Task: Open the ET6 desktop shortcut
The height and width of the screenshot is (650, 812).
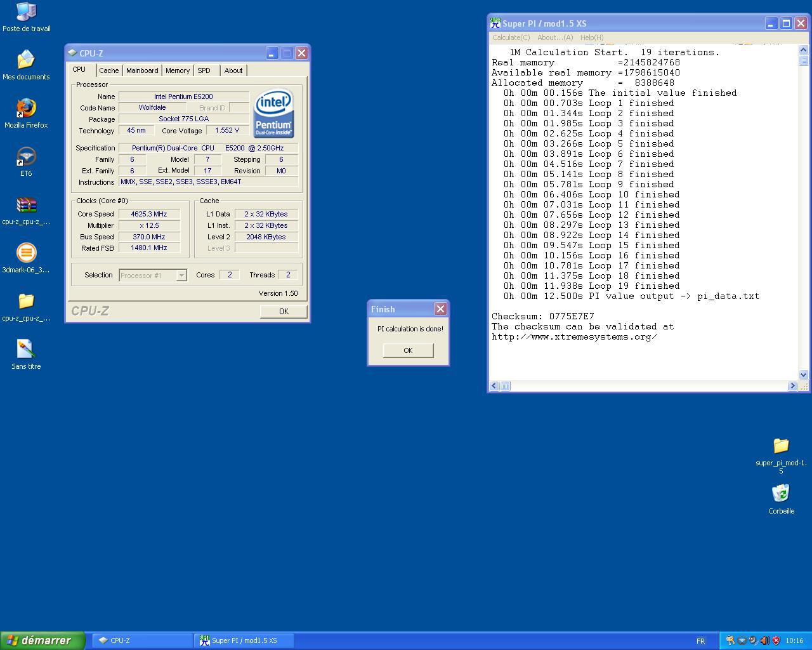Action: pyautogui.click(x=26, y=162)
